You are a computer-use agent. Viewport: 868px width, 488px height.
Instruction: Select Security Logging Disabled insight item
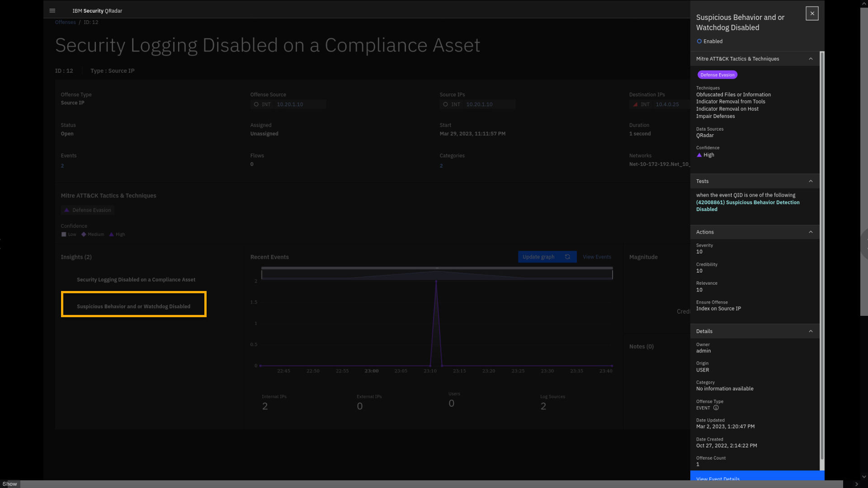136,280
